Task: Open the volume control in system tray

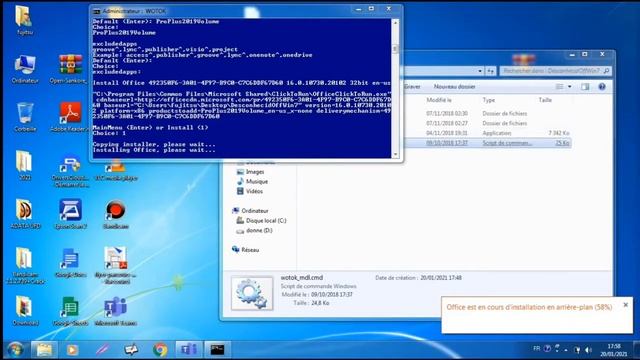Action: pyautogui.click(x=588, y=350)
